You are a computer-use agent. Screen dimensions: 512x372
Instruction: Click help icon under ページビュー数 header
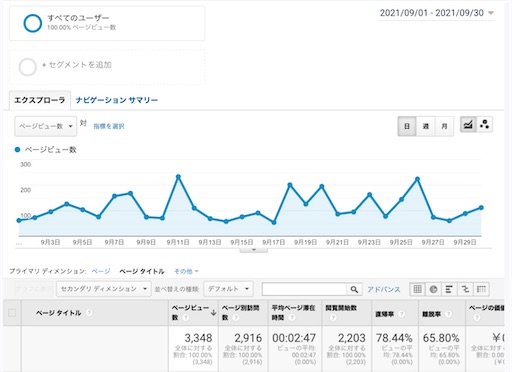186,318
